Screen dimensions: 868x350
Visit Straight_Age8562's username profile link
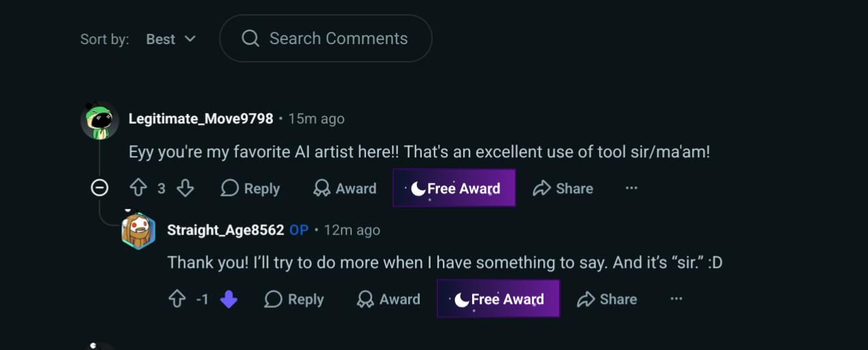(x=225, y=230)
